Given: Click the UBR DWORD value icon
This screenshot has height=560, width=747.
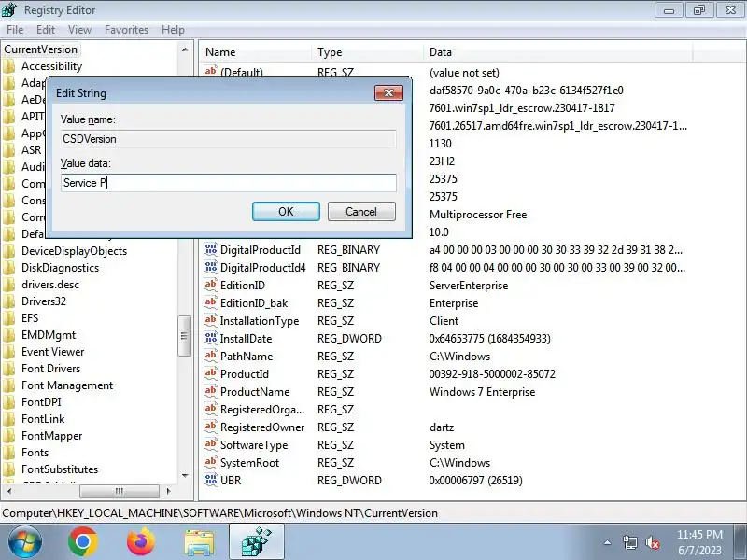Looking at the screenshot, I should pos(211,480).
